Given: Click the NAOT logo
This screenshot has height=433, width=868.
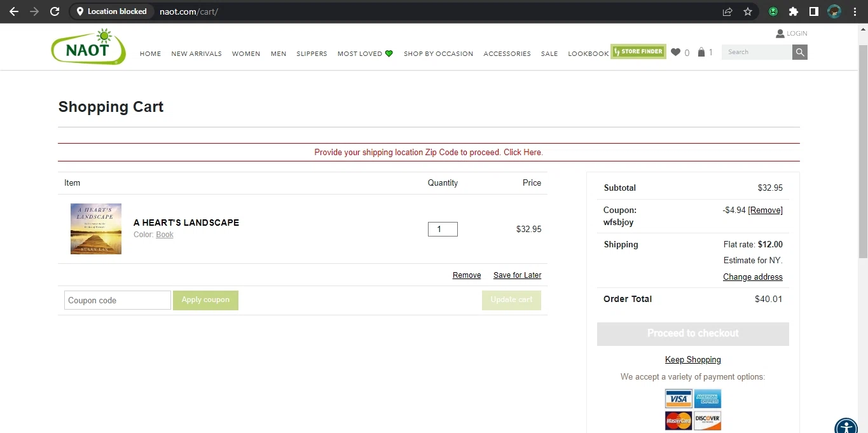Looking at the screenshot, I should tap(88, 46).
